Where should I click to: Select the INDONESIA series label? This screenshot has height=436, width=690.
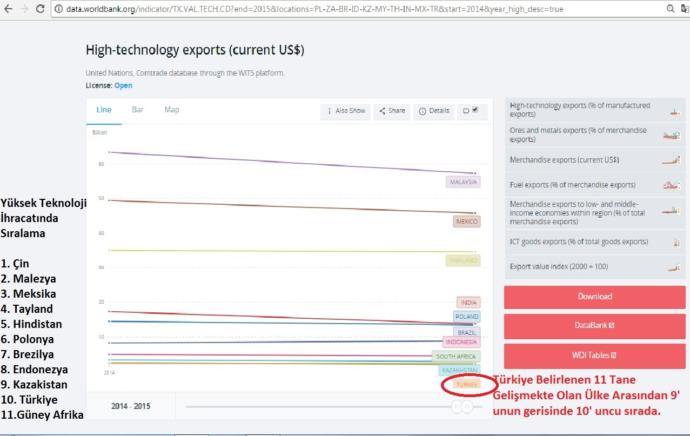tap(461, 342)
